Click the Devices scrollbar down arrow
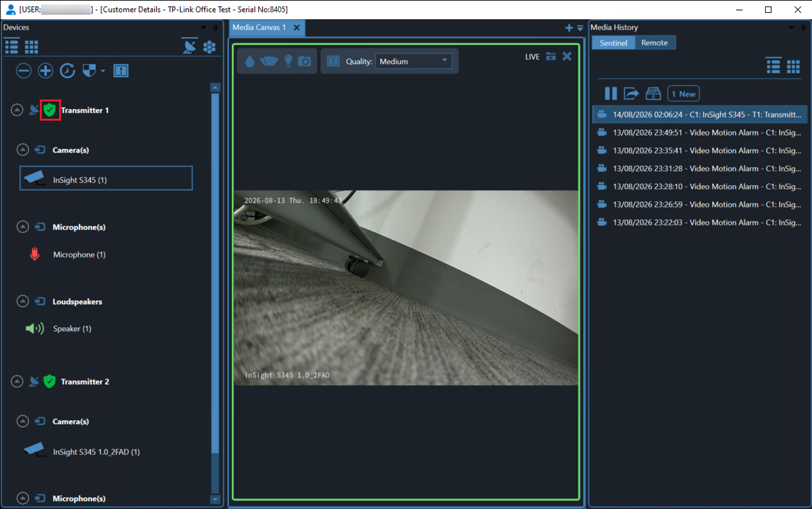Image resolution: width=812 pixels, height=509 pixels. coord(215,500)
